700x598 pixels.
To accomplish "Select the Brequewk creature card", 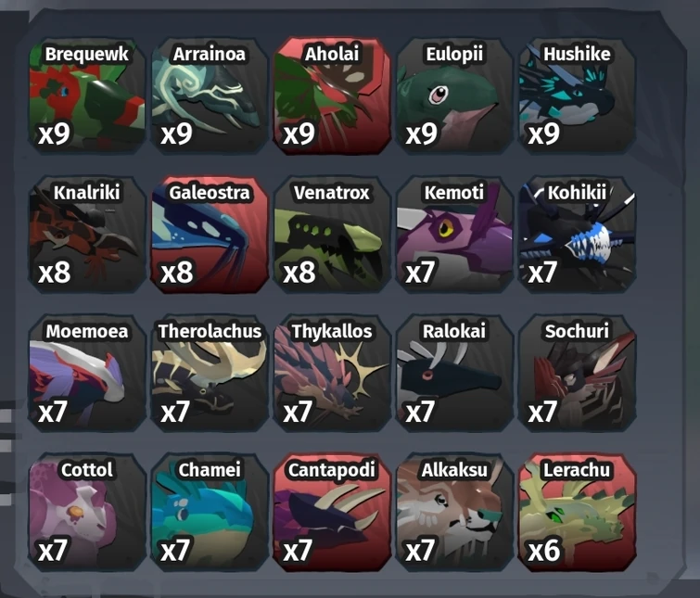I will coord(87,95).
